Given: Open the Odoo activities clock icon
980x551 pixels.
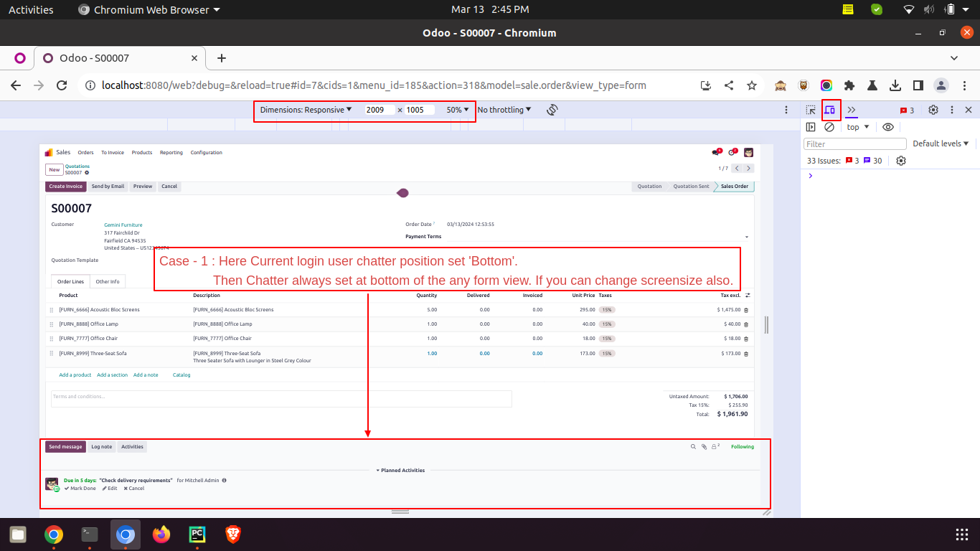Looking at the screenshot, I should pos(732,152).
